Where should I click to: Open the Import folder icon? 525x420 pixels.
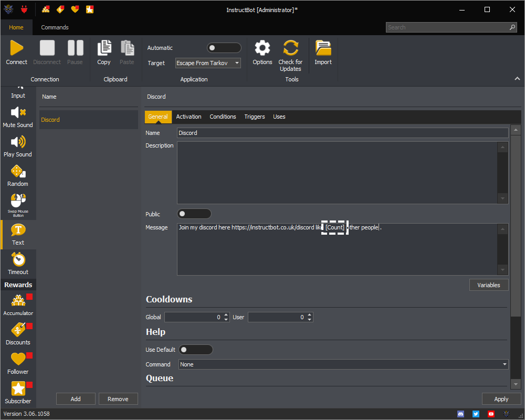coord(323,48)
